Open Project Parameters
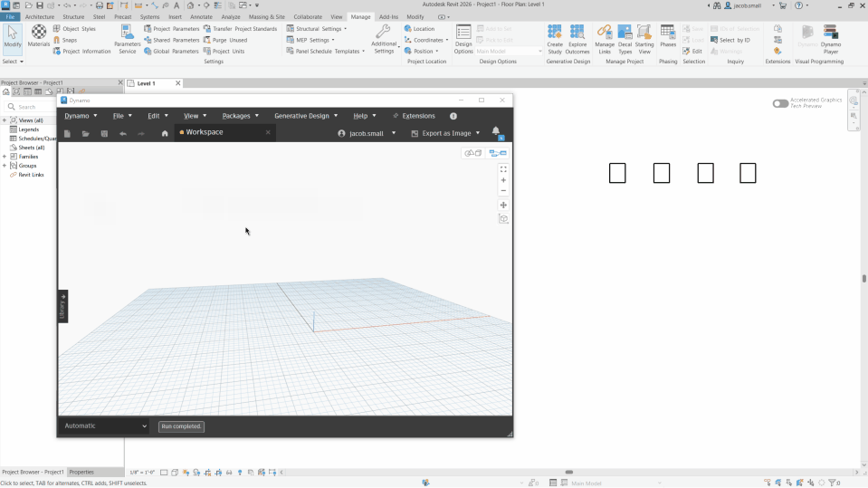 click(x=171, y=29)
